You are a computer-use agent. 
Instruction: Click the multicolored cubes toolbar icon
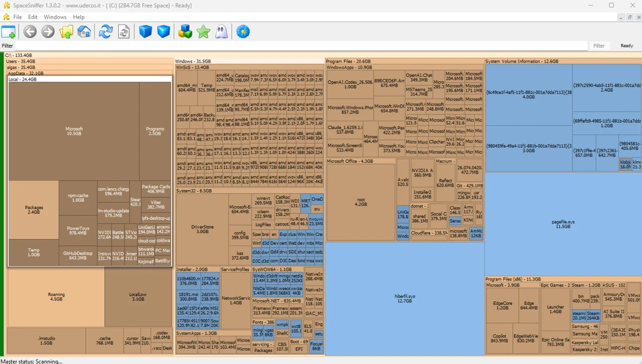185,32
